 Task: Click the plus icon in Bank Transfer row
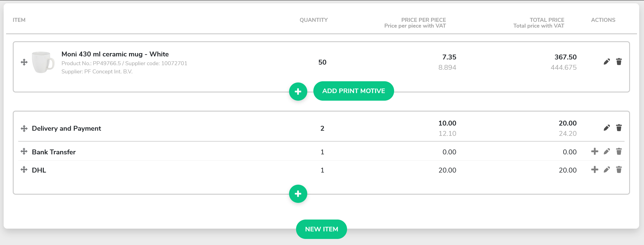coord(595,151)
